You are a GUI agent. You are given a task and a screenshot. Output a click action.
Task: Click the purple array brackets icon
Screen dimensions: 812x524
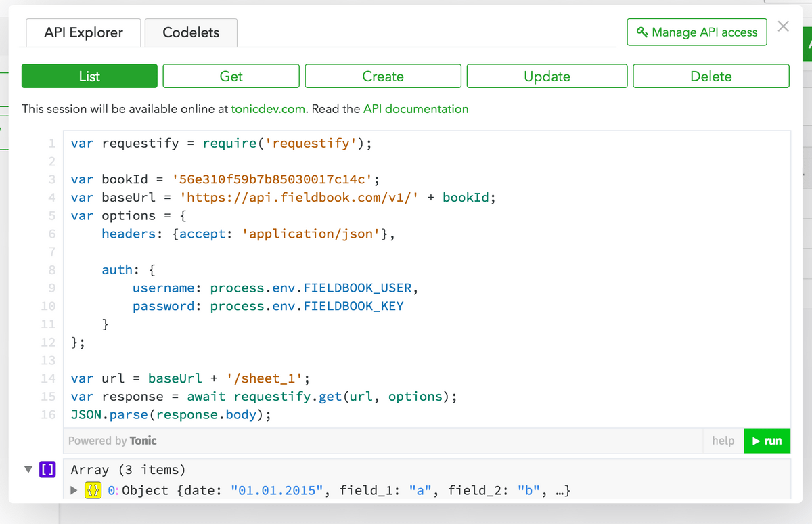coord(47,468)
